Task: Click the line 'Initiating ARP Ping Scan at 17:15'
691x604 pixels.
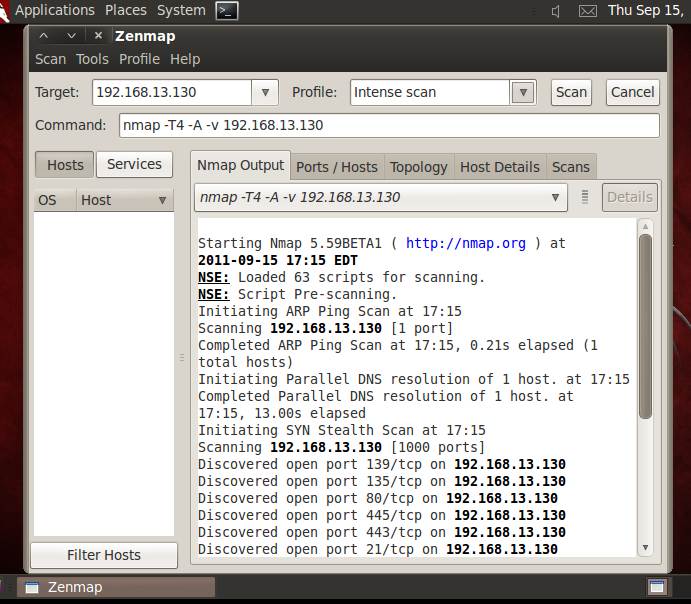Action: pyautogui.click(x=330, y=311)
